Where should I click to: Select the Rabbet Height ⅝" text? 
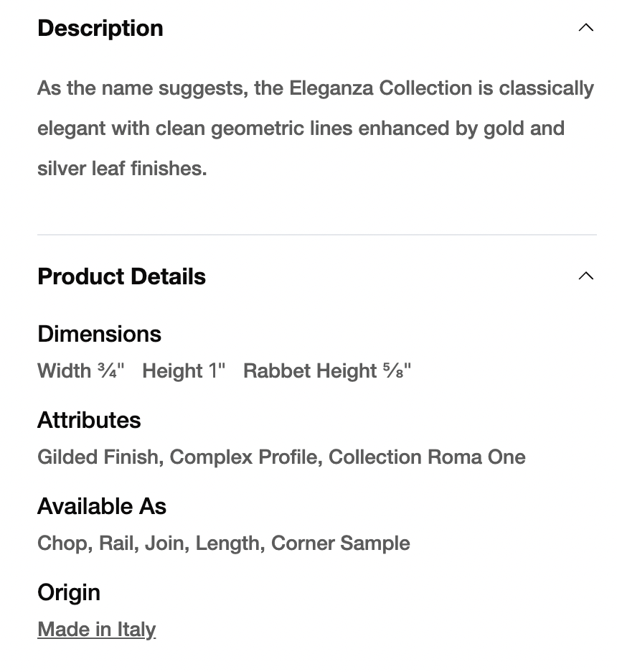(327, 371)
